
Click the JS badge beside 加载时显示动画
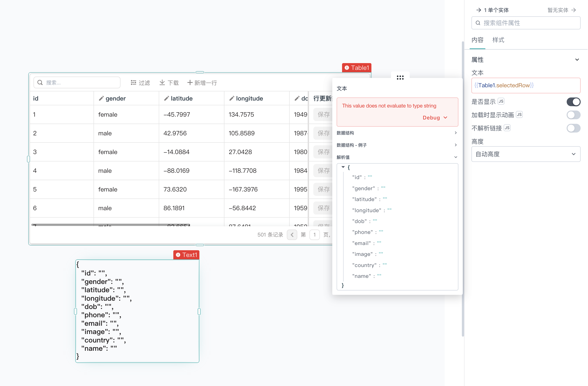pos(519,115)
